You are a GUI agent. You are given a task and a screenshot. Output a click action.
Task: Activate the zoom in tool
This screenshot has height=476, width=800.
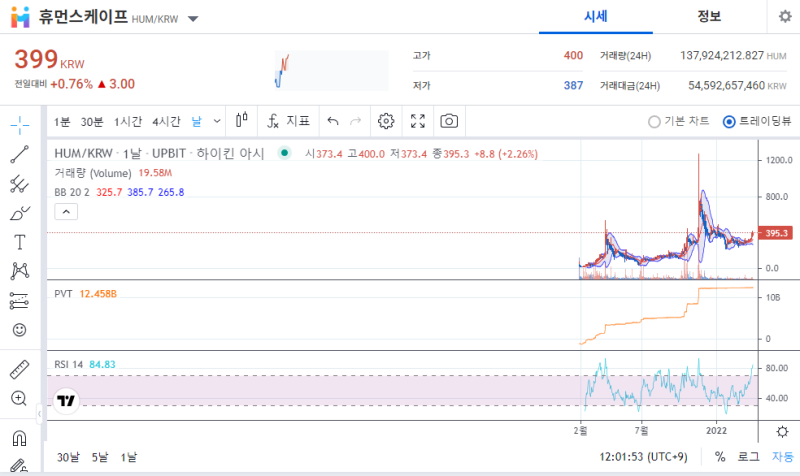point(20,398)
